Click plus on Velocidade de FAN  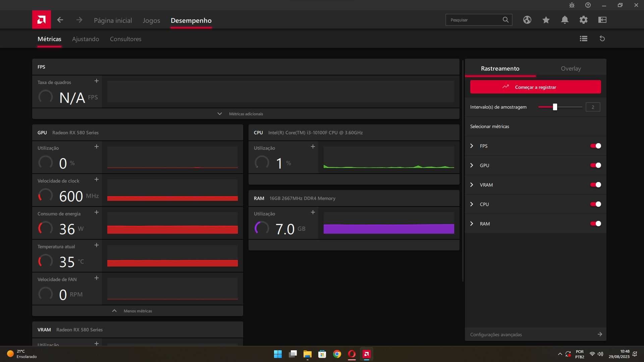coord(97,278)
